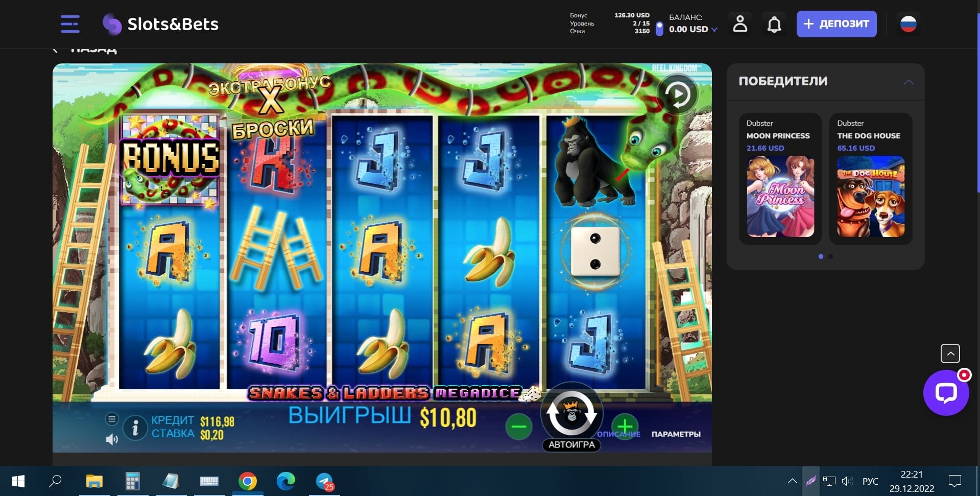Toggle the bonus balance switch
Viewport: 980px width, 496px height.
point(659,29)
